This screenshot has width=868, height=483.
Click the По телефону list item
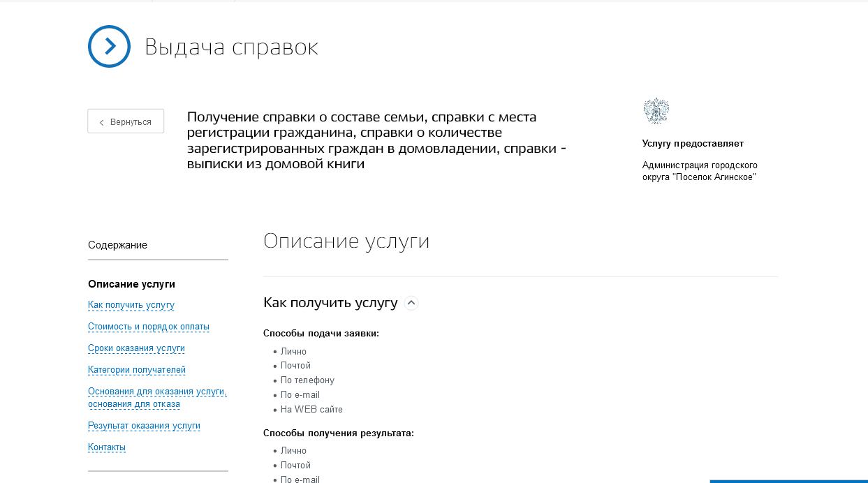tap(307, 380)
